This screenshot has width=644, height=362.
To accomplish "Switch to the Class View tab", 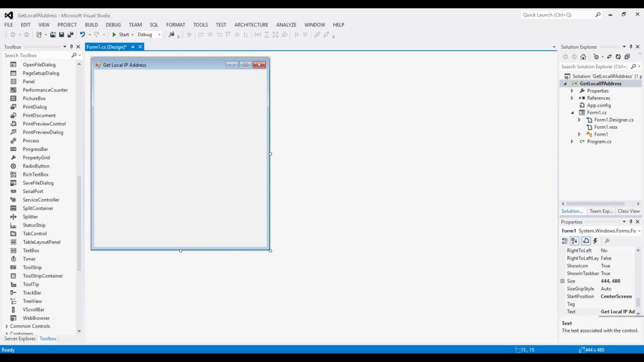I will click(629, 211).
